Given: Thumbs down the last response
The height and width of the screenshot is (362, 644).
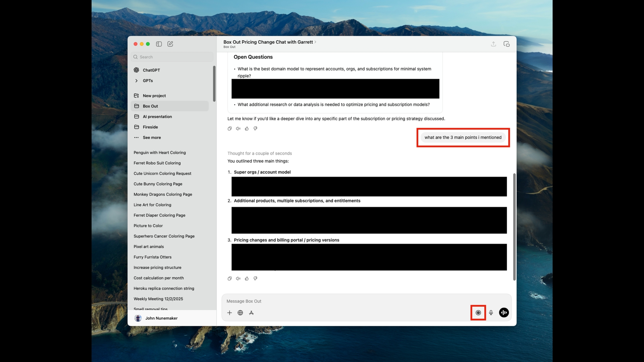Looking at the screenshot, I should (256, 279).
